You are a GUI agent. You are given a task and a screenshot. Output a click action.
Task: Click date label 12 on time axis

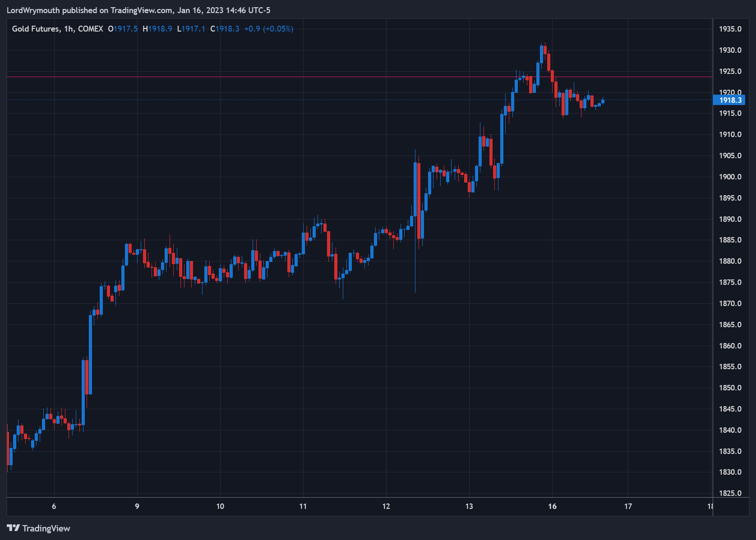[x=386, y=506]
